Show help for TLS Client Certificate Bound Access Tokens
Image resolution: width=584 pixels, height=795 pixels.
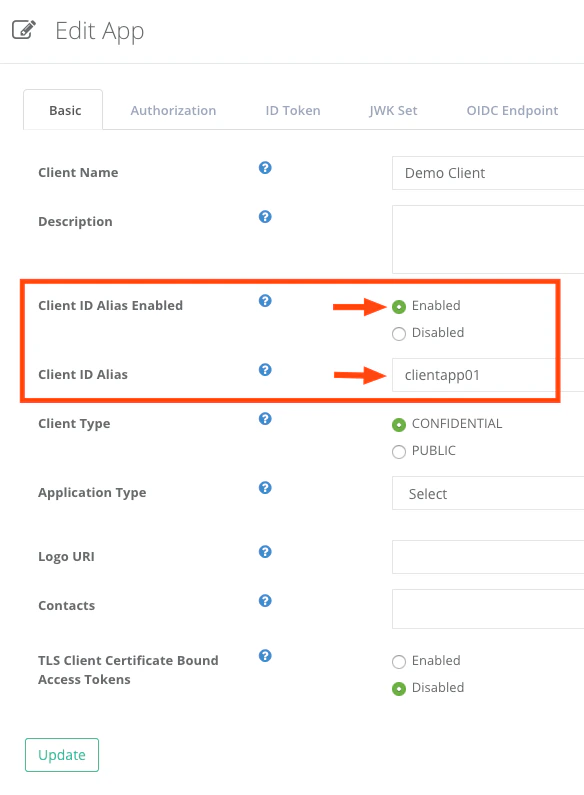[265, 656]
